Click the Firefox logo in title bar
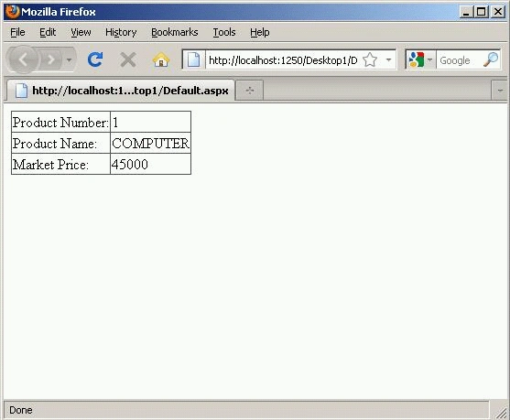The width and height of the screenshot is (510, 420). click(12, 12)
